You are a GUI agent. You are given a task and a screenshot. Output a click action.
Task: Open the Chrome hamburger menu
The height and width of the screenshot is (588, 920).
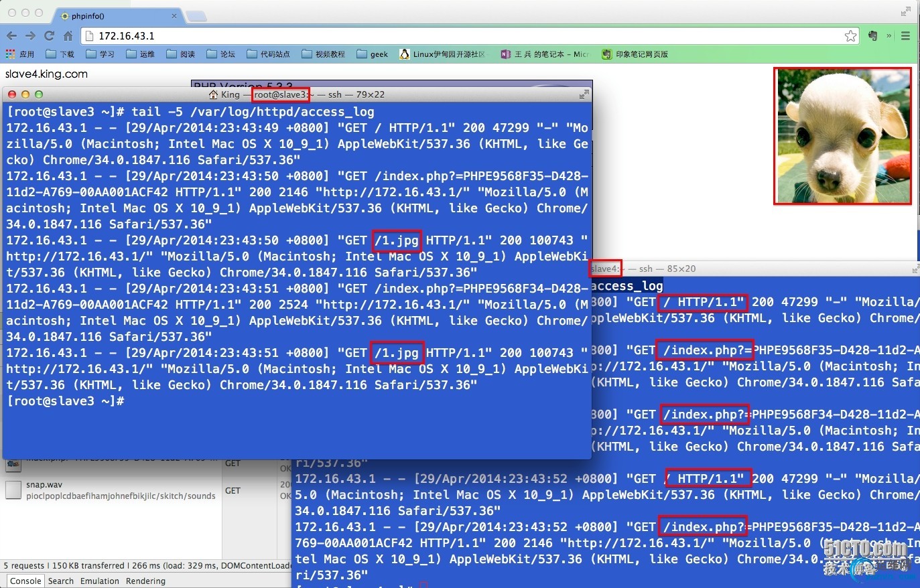coord(905,35)
